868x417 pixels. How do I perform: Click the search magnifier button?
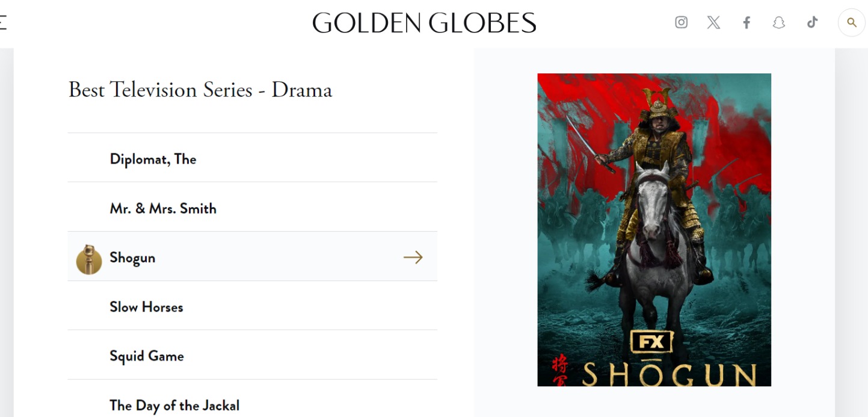click(851, 22)
